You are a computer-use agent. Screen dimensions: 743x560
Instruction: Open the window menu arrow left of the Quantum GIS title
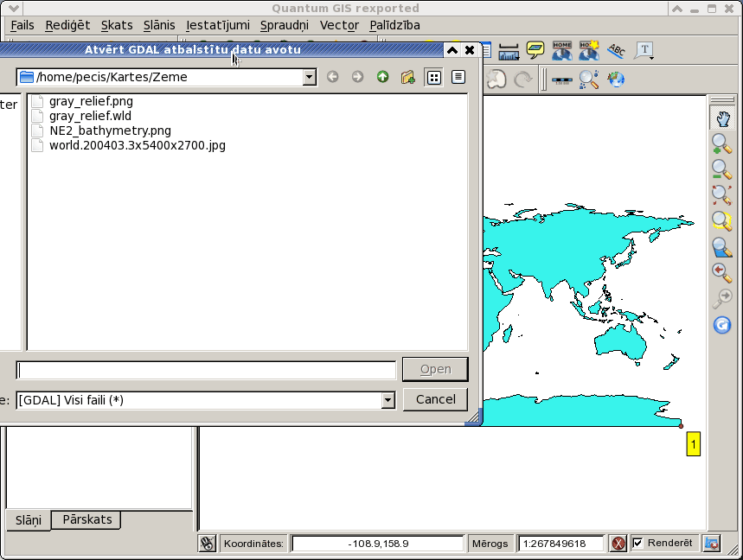(13, 8)
